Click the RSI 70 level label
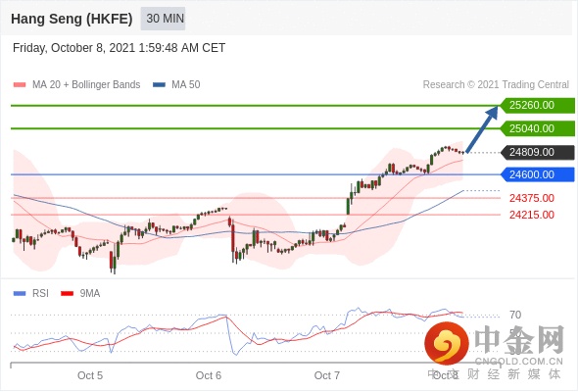578x392 pixels. [515, 315]
